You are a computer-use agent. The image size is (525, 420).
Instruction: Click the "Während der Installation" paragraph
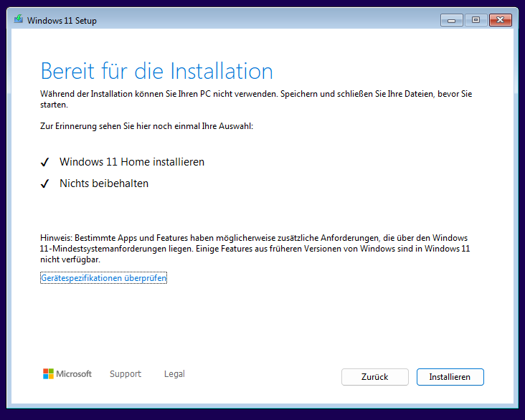click(x=256, y=99)
